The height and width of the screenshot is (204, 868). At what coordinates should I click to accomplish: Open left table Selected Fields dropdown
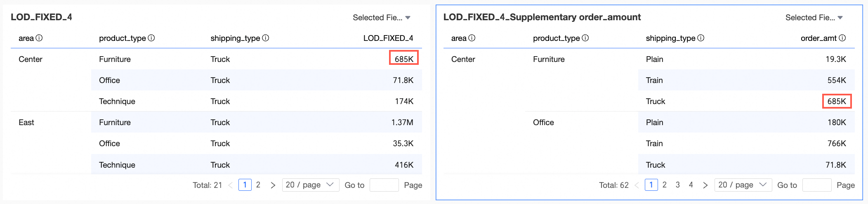click(x=381, y=17)
